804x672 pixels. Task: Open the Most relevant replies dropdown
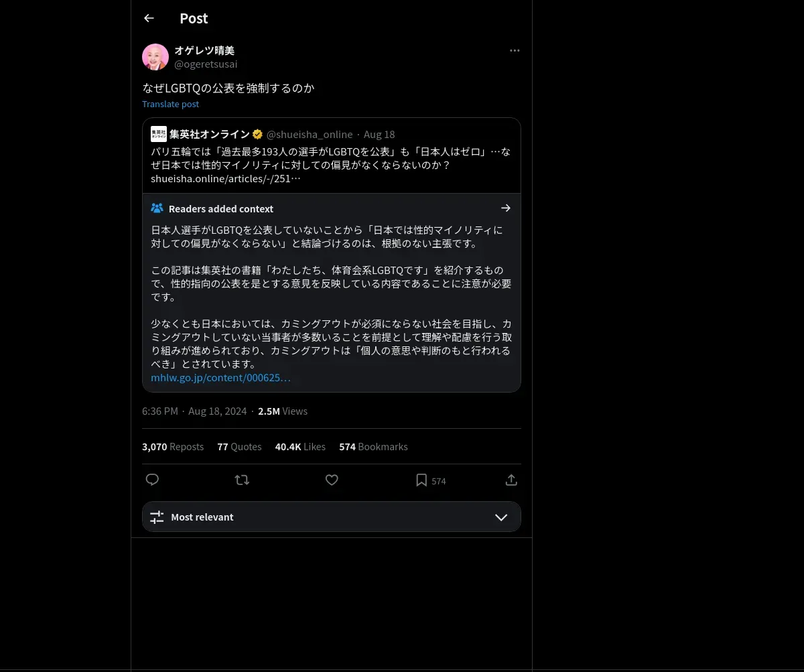coord(332,517)
